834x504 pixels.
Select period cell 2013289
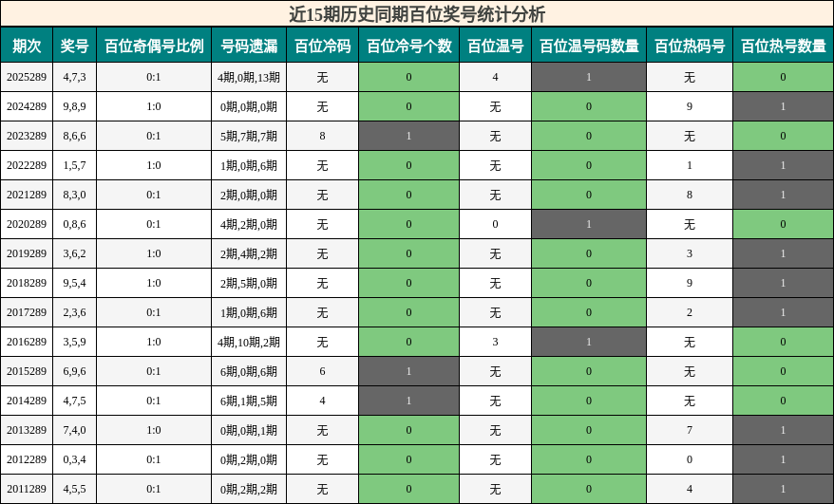tap(27, 430)
